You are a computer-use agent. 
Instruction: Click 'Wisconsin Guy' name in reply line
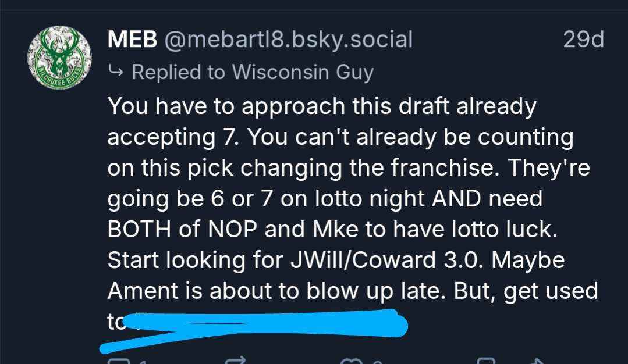pos(302,72)
